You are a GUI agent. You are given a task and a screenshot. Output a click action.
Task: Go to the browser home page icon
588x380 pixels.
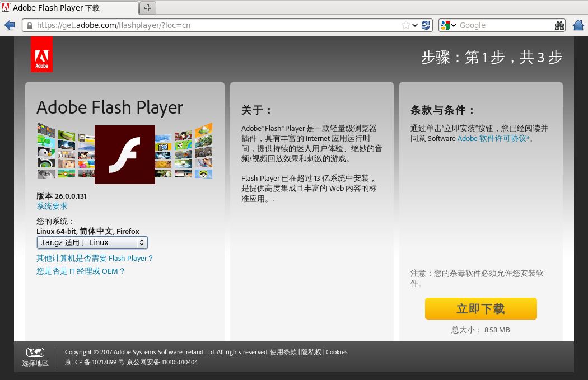578,25
